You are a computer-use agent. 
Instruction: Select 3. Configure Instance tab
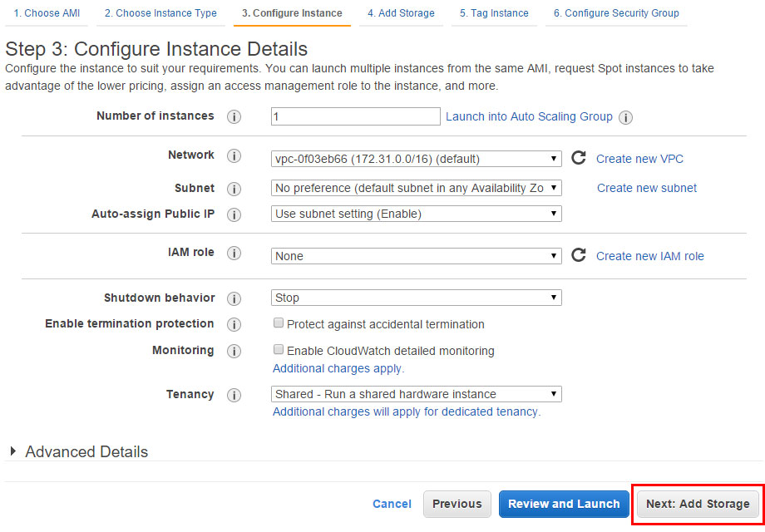[x=292, y=13]
